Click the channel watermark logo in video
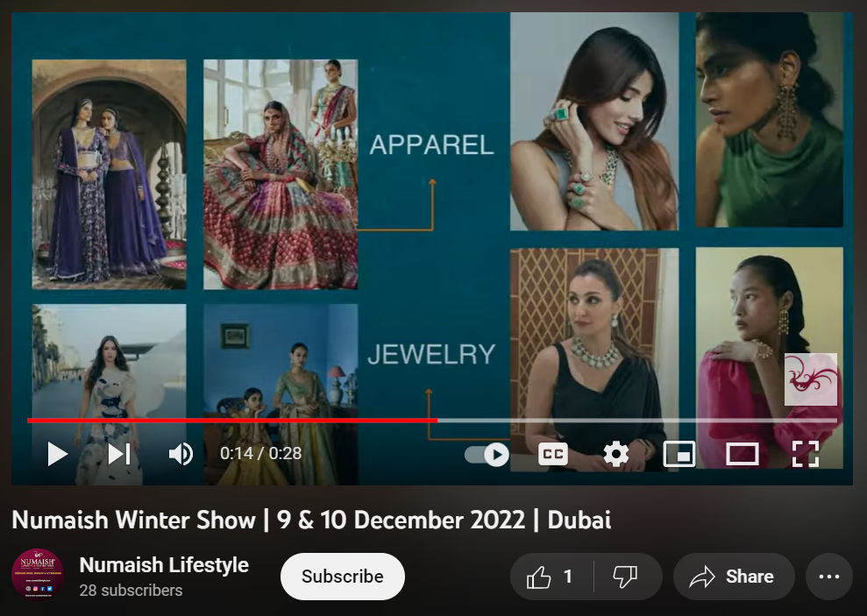Image resolution: width=867 pixels, height=616 pixels. click(811, 379)
